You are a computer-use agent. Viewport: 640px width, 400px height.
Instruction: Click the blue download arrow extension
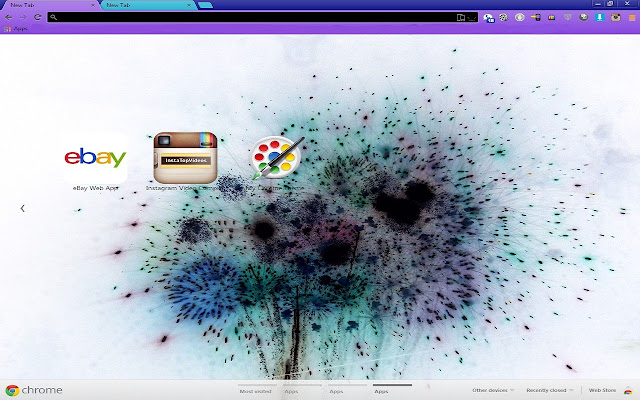click(x=599, y=17)
